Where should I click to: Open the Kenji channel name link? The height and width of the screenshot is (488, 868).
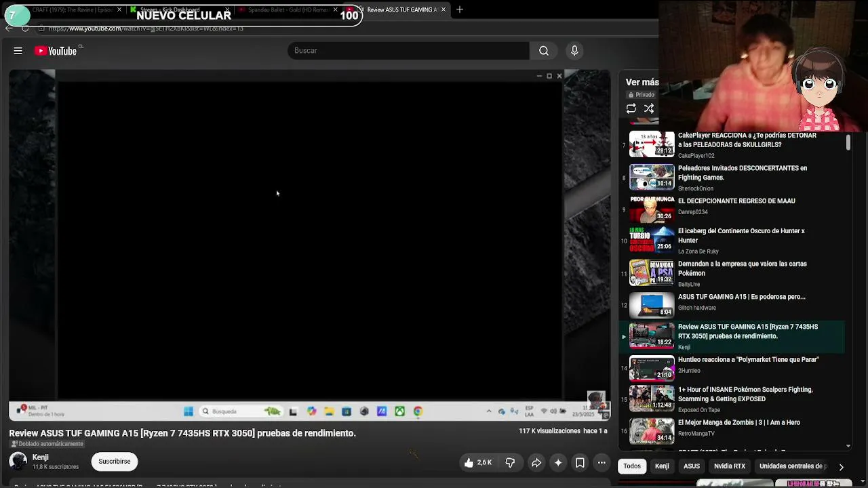(41, 457)
